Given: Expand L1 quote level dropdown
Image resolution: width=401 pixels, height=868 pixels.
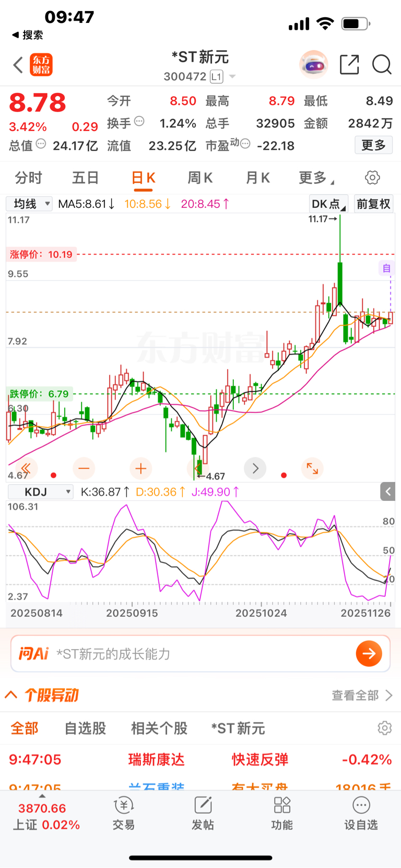Looking at the screenshot, I should (x=223, y=77).
